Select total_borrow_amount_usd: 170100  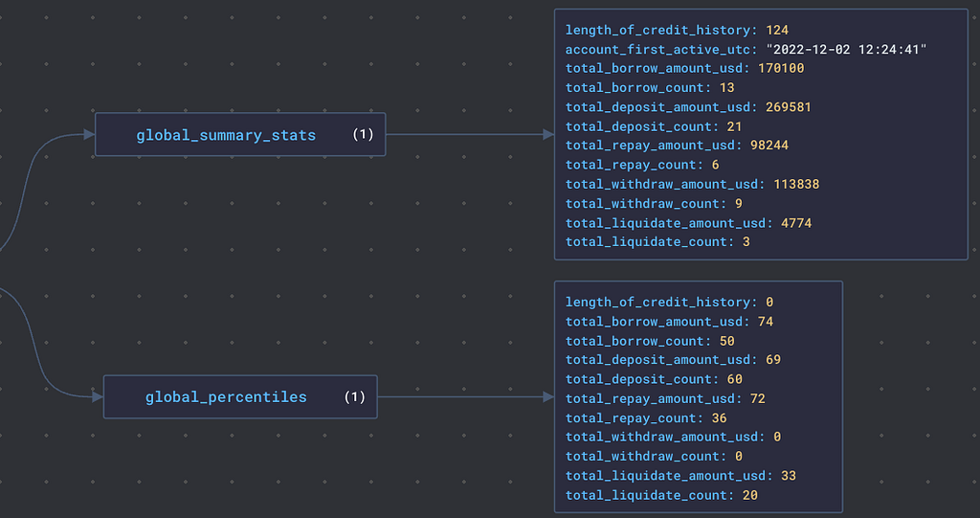pos(685,68)
